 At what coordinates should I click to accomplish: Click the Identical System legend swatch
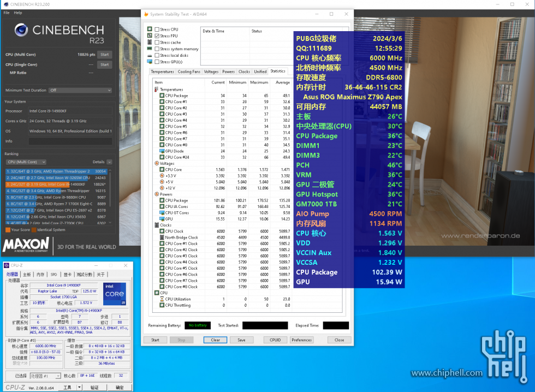[34, 230]
